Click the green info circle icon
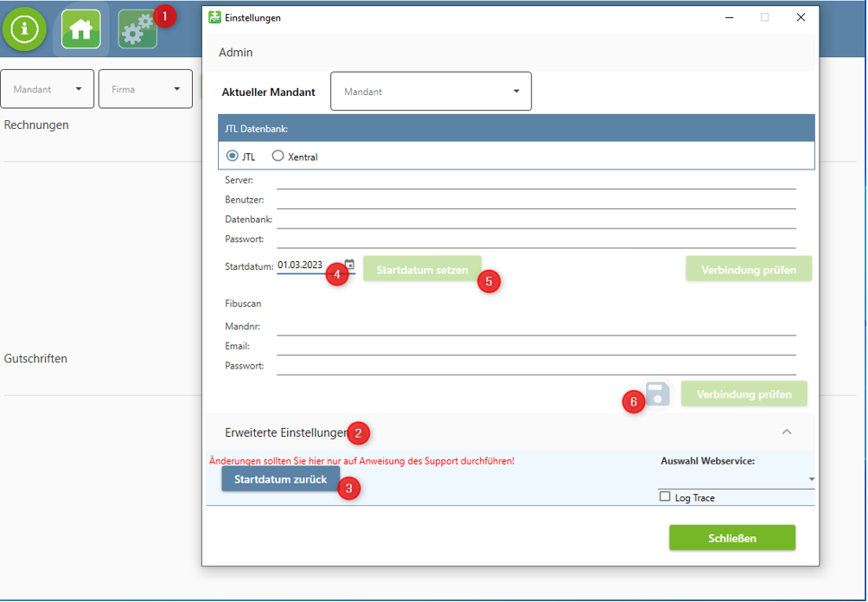 [25, 29]
